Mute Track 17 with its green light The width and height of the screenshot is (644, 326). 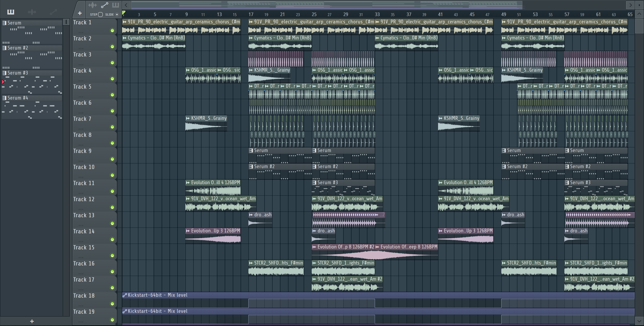(112, 288)
